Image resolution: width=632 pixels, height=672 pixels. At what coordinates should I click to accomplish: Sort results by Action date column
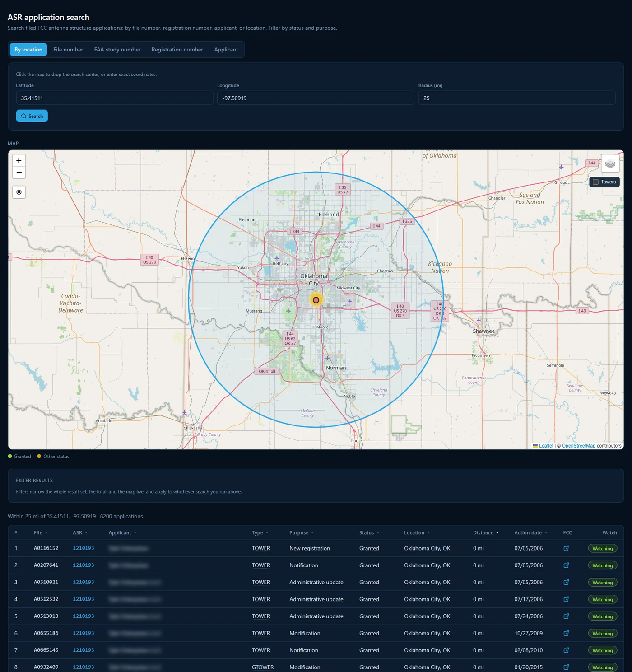(531, 533)
